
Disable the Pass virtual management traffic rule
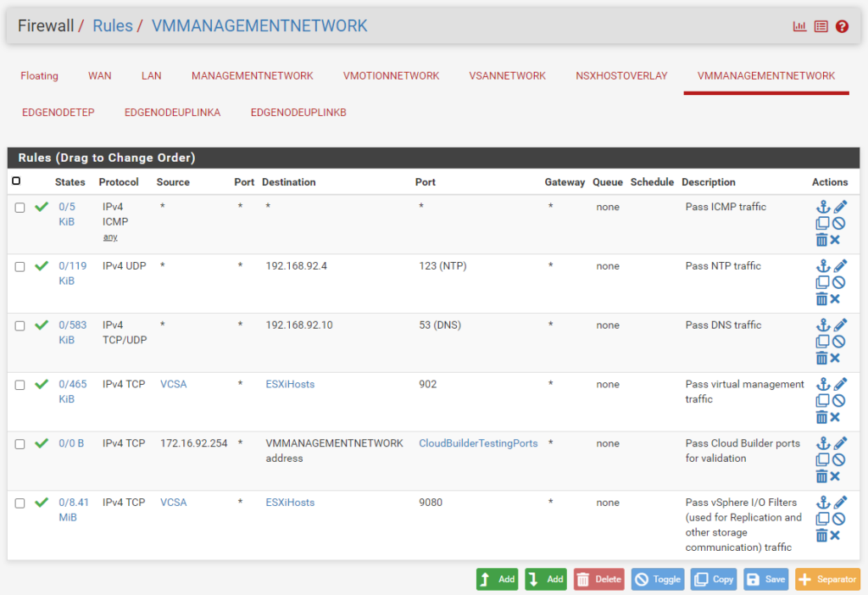click(x=838, y=401)
